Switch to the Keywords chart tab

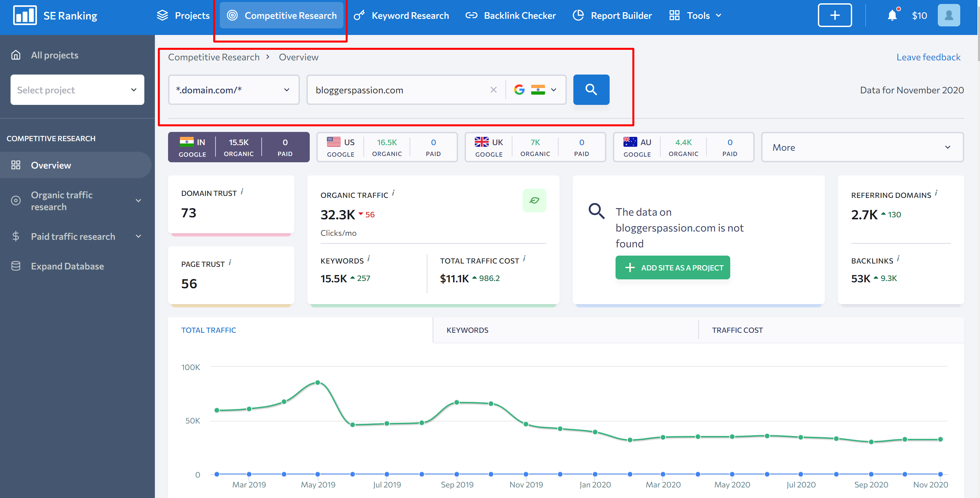coord(467,330)
